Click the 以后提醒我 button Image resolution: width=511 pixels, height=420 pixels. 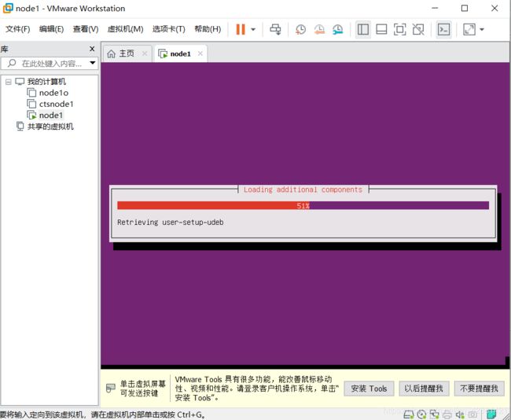[424, 389]
